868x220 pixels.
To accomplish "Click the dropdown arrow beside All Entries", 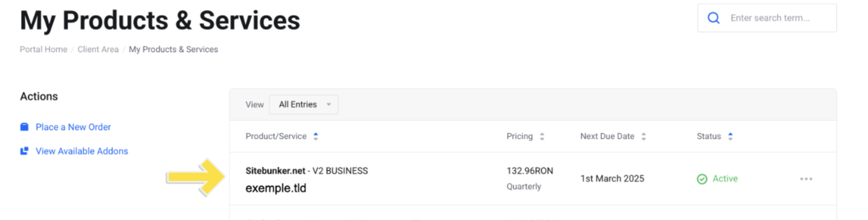I will point(329,104).
